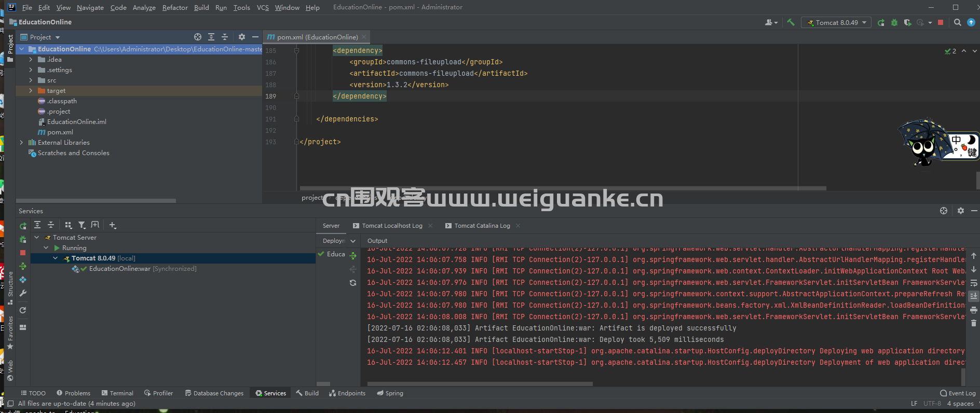Open the VCS menu
Screen dimensions: 980x413
[x=263, y=7]
